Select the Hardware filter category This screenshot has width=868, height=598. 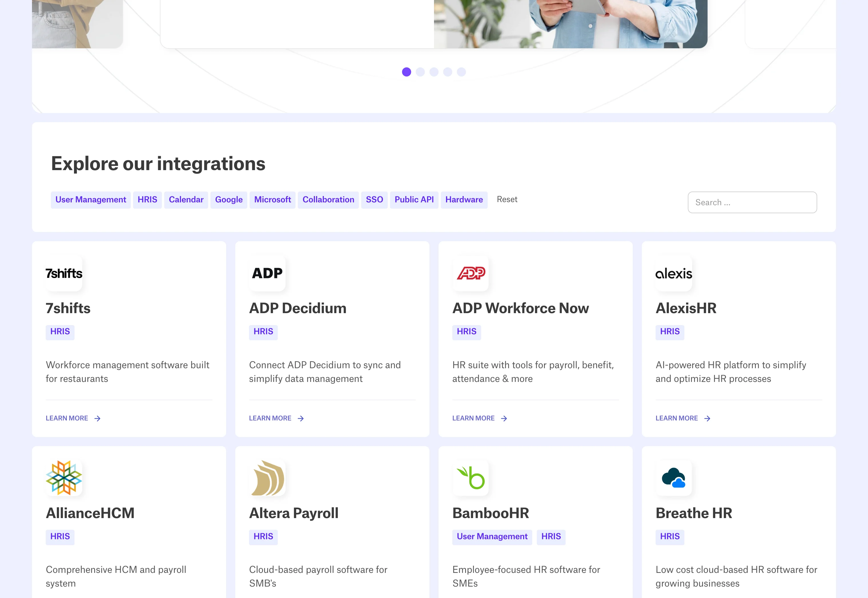tap(464, 200)
